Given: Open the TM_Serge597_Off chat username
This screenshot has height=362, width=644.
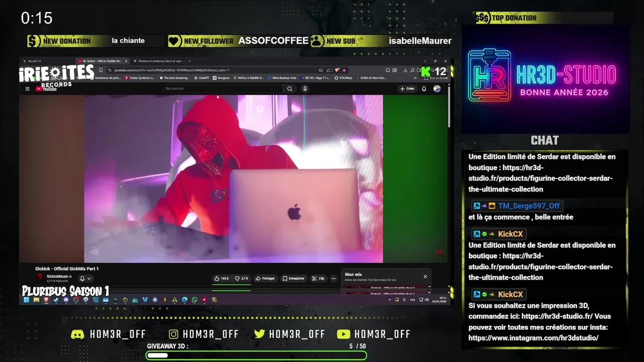Looking at the screenshot, I should point(529,206).
